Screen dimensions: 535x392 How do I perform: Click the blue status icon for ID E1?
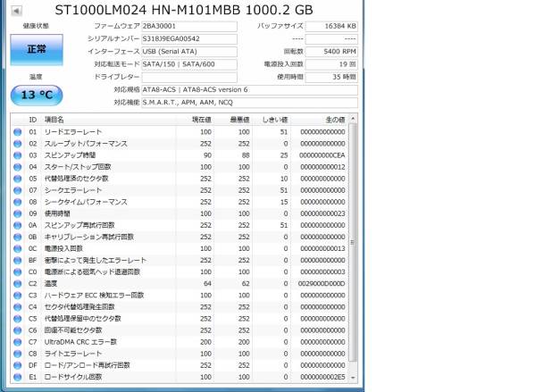pyautogui.click(x=17, y=377)
